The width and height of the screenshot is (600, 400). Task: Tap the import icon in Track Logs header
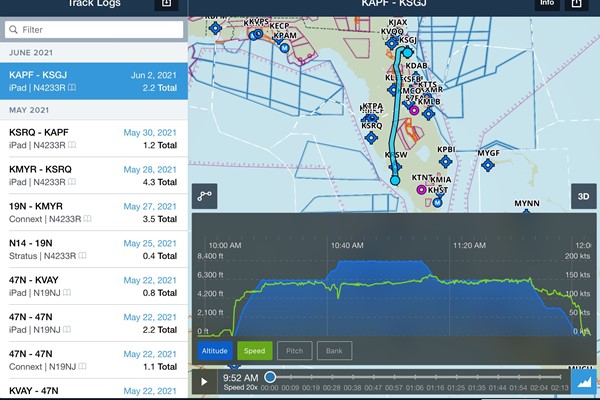[167, 4]
